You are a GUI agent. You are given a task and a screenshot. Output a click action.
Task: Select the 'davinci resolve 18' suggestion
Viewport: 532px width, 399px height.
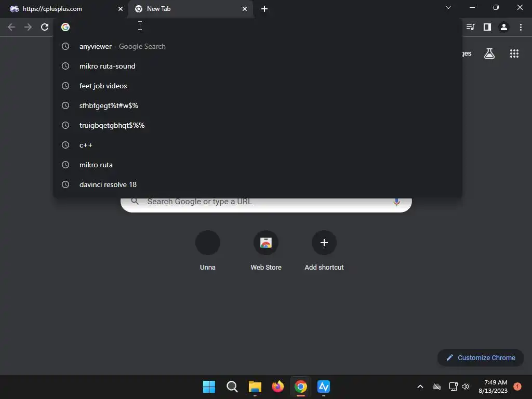(x=258, y=184)
